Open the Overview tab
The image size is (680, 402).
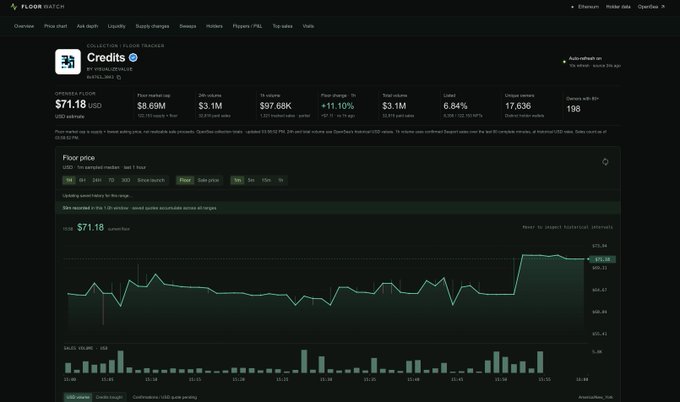click(x=24, y=26)
